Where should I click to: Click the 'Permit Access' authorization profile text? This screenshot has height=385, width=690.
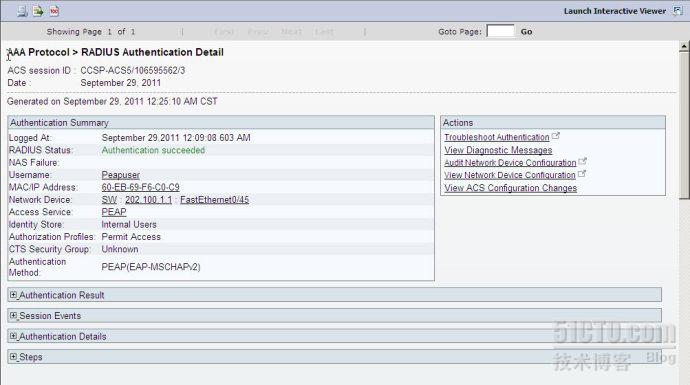131,237
